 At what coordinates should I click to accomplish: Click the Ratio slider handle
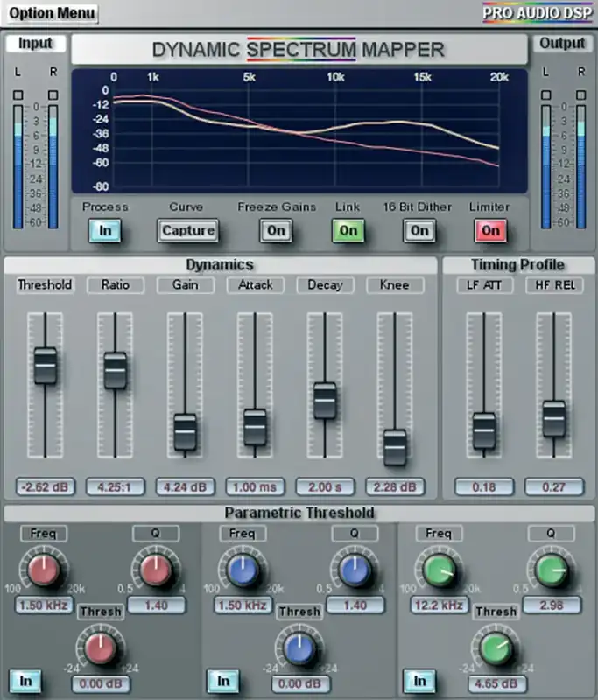pyautogui.click(x=116, y=370)
